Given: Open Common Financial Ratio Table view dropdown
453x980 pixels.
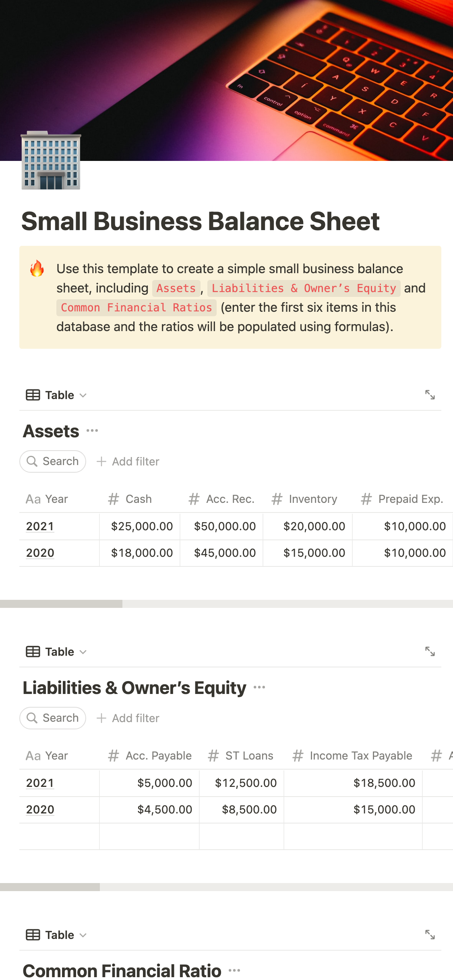Looking at the screenshot, I should (56, 935).
